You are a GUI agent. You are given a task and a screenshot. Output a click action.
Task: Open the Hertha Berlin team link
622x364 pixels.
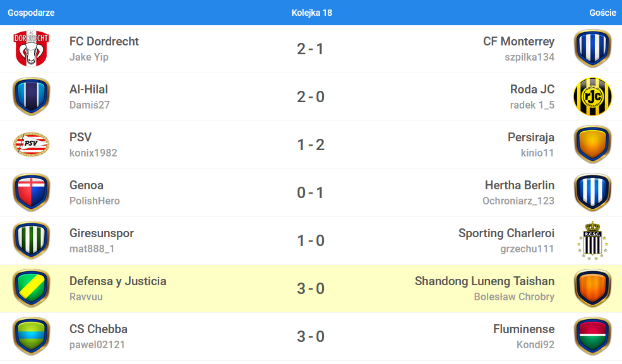tap(519, 185)
